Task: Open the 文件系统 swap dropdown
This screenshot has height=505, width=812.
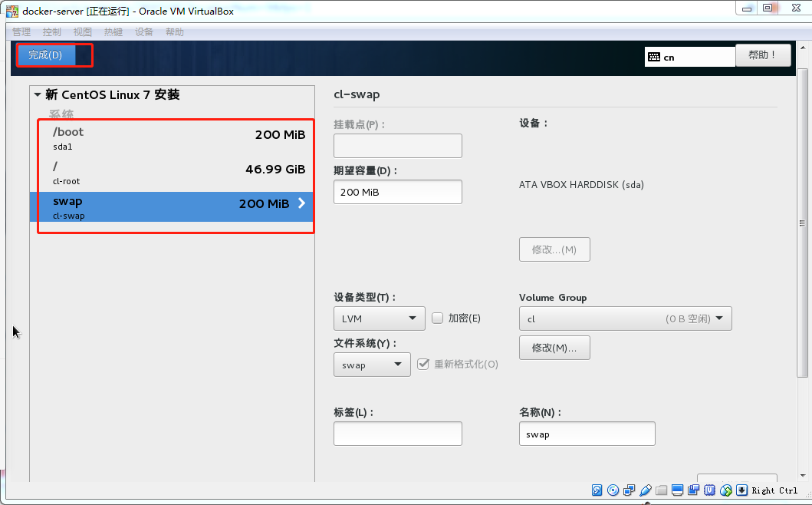Action: [372, 365]
